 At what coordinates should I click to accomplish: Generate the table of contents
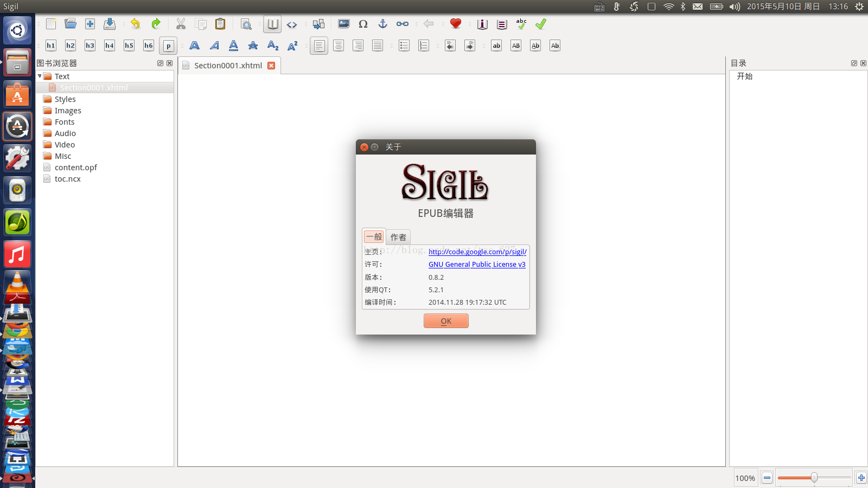point(502,24)
